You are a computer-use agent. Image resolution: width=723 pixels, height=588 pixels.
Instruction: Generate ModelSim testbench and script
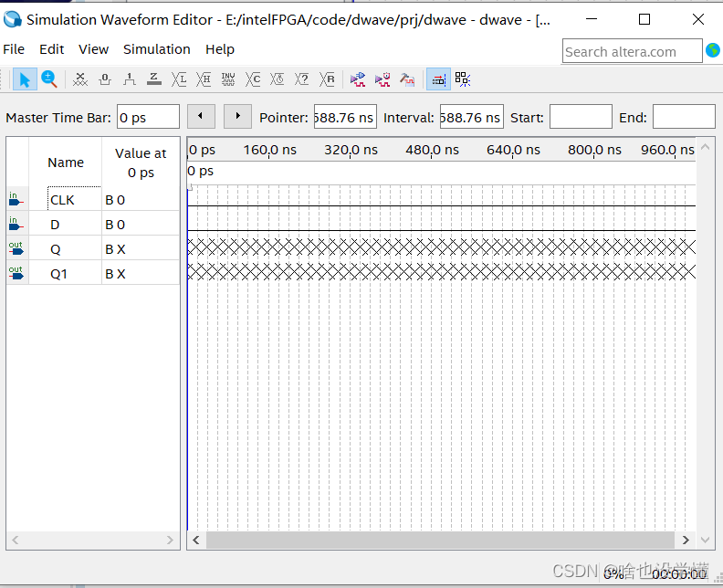tap(407, 79)
